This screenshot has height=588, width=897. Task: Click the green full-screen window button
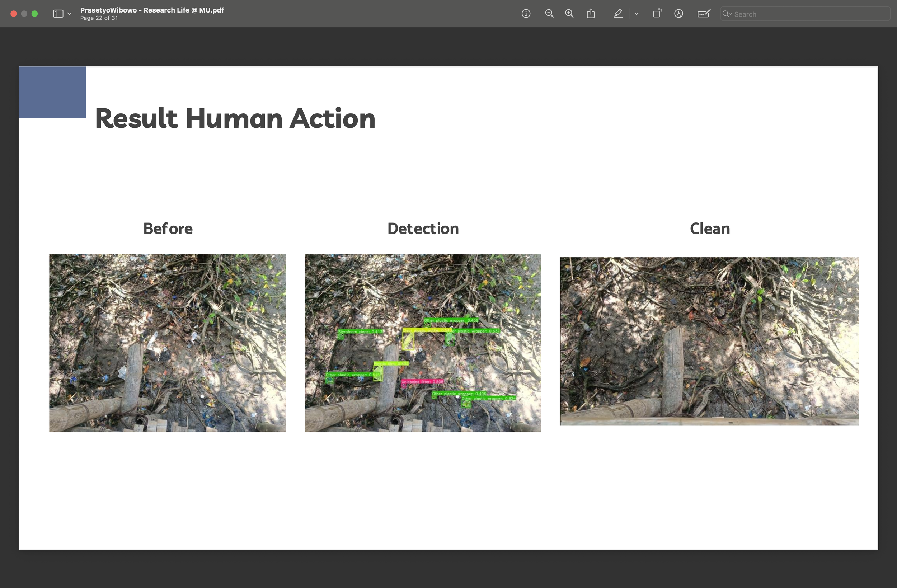click(35, 14)
